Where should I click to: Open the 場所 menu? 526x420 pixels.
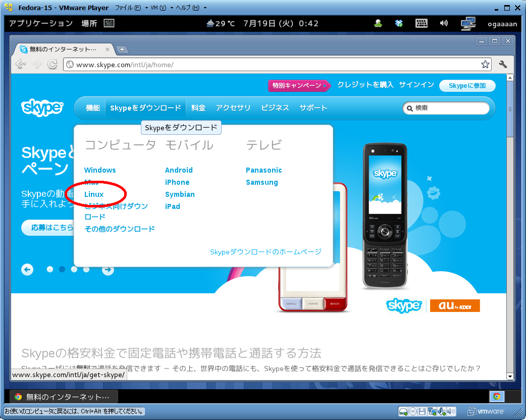click(89, 23)
